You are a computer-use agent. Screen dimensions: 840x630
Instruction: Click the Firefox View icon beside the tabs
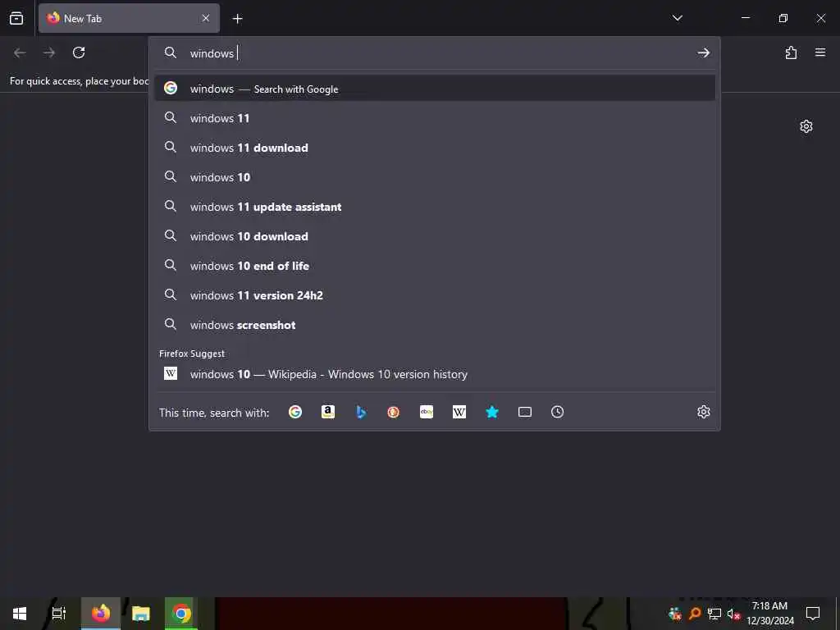click(x=16, y=18)
